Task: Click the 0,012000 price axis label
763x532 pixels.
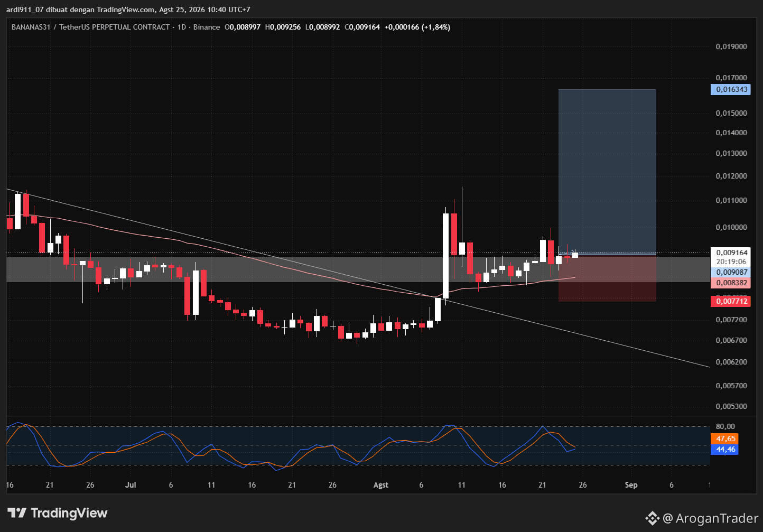Action: 731,176
